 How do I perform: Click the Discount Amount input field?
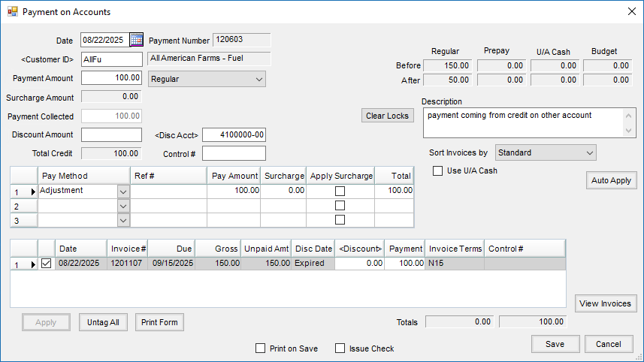111,134
